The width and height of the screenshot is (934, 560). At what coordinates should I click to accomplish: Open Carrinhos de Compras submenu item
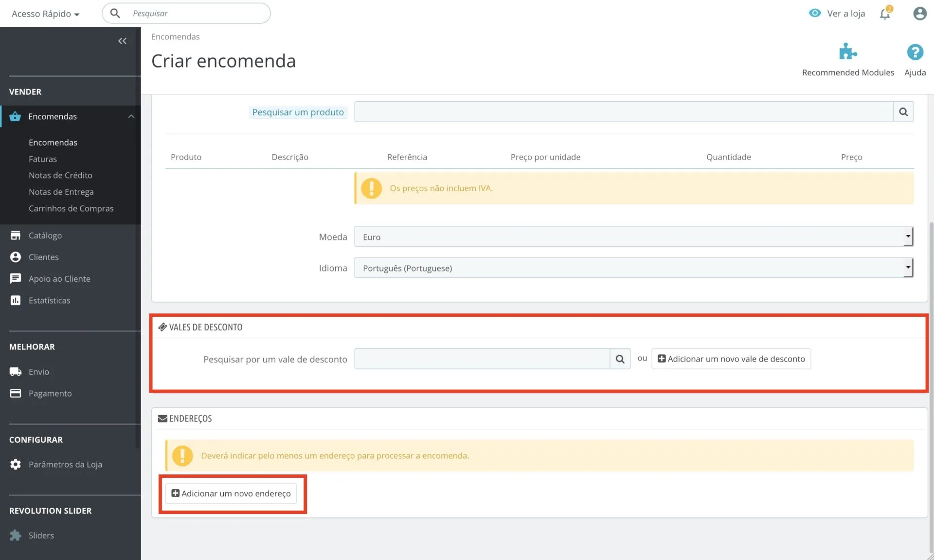(71, 208)
